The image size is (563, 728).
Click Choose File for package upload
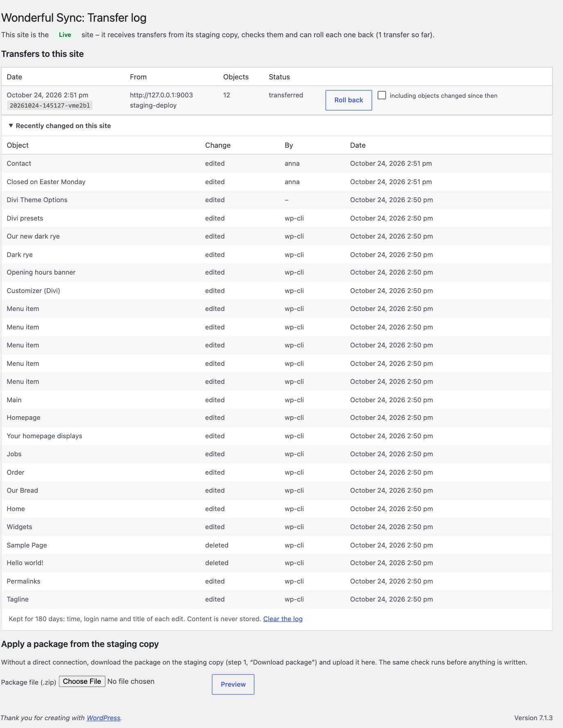coord(82,681)
